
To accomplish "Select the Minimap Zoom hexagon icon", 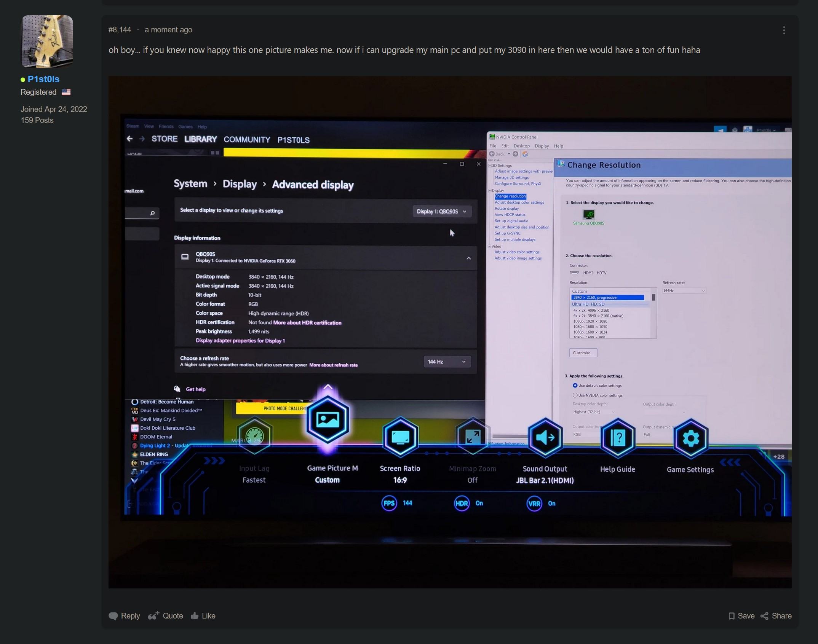I will tap(473, 437).
